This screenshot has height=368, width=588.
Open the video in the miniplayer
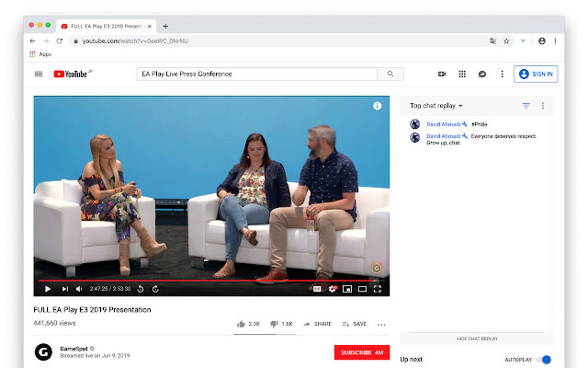tap(347, 288)
